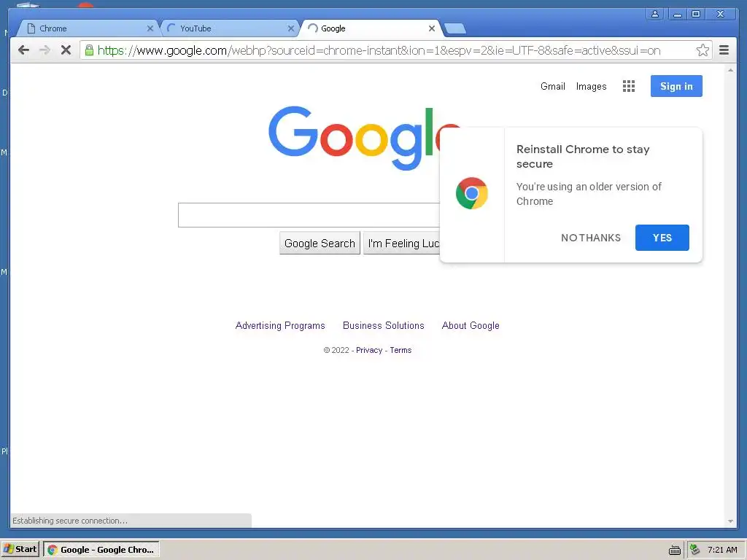Open the Advertising Programs link
Image resolution: width=747 pixels, height=560 pixels.
point(280,326)
